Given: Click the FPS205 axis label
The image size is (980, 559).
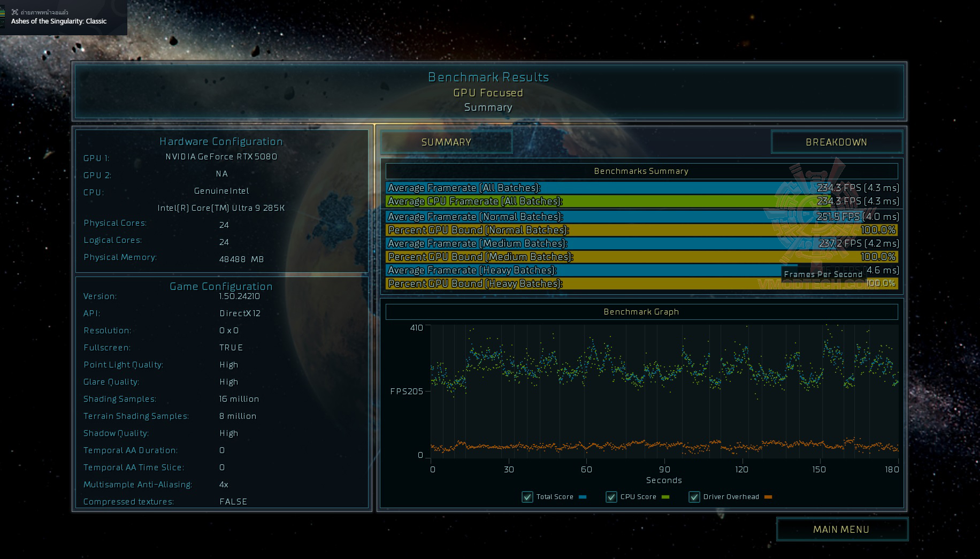Looking at the screenshot, I should point(407,392).
